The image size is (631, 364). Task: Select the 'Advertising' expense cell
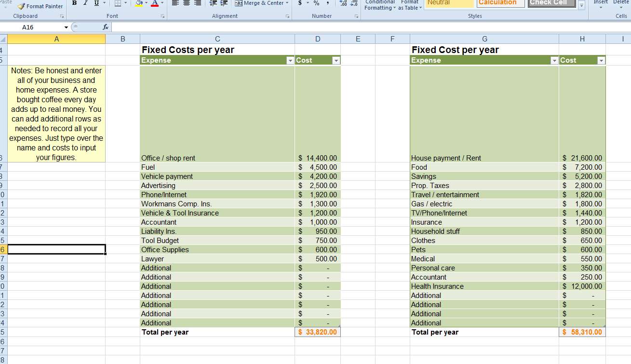pyautogui.click(x=217, y=186)
